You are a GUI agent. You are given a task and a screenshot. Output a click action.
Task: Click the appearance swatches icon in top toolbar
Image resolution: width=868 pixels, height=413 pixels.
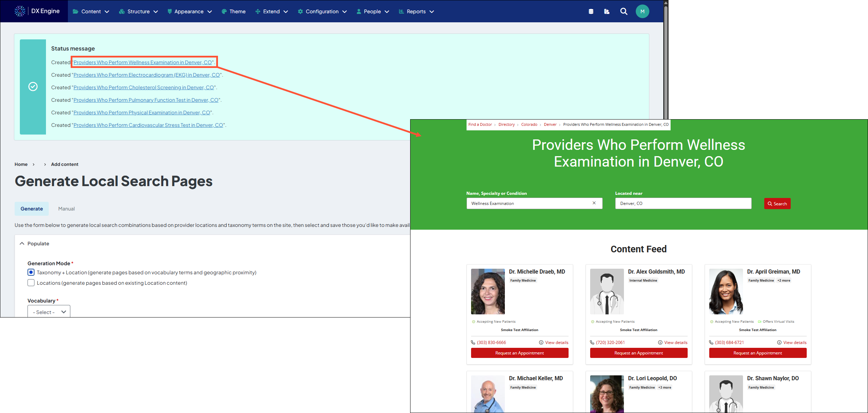(607, 11)
